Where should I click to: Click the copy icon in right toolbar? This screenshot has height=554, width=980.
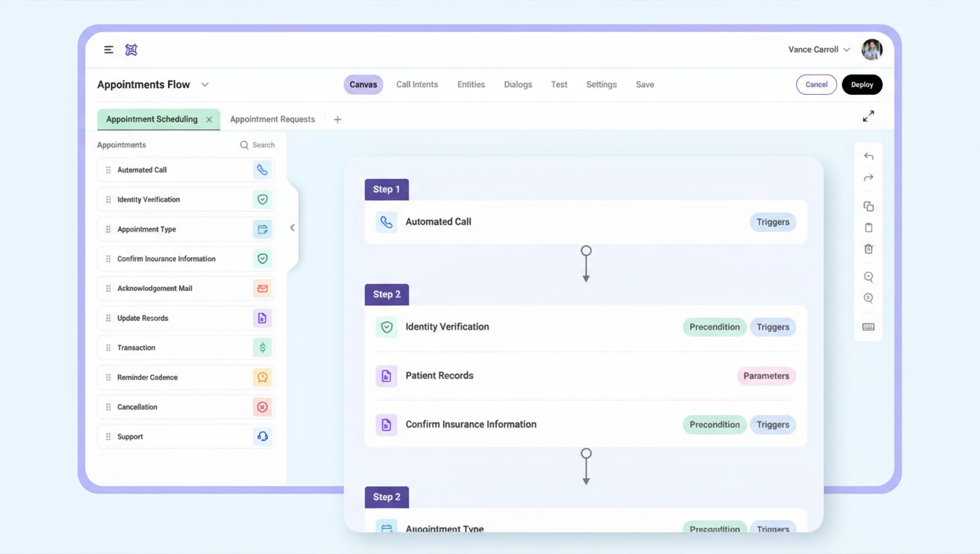pyautogui.click(x=868, y=206)
